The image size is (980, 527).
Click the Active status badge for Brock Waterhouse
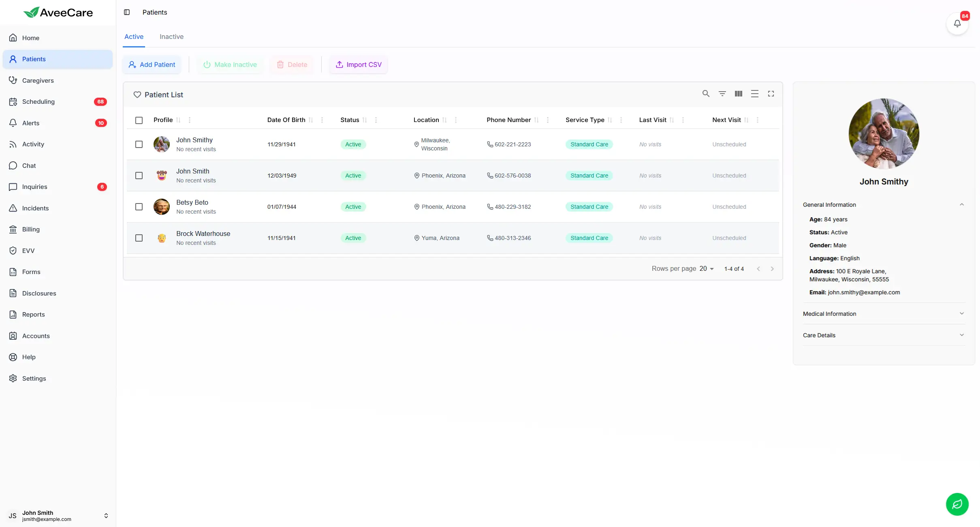click(352, 238)
